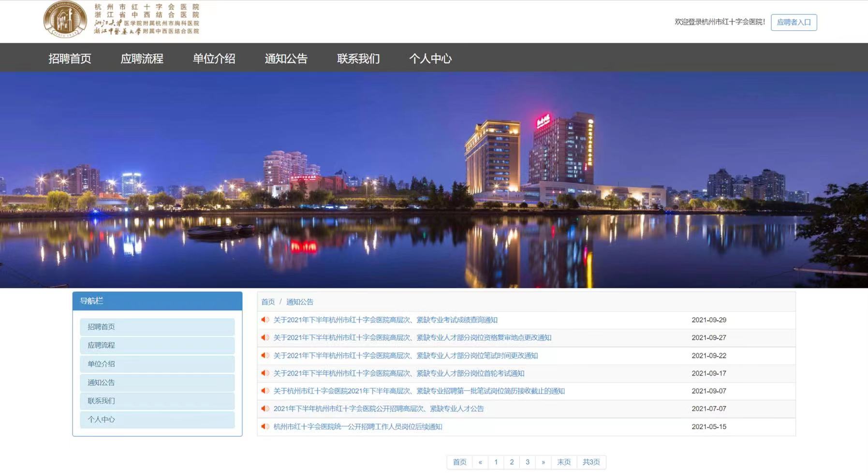Open 招聘首页 in top navigation bar
The height and width of the screenshot is (476, 868).
click(70, 58)
